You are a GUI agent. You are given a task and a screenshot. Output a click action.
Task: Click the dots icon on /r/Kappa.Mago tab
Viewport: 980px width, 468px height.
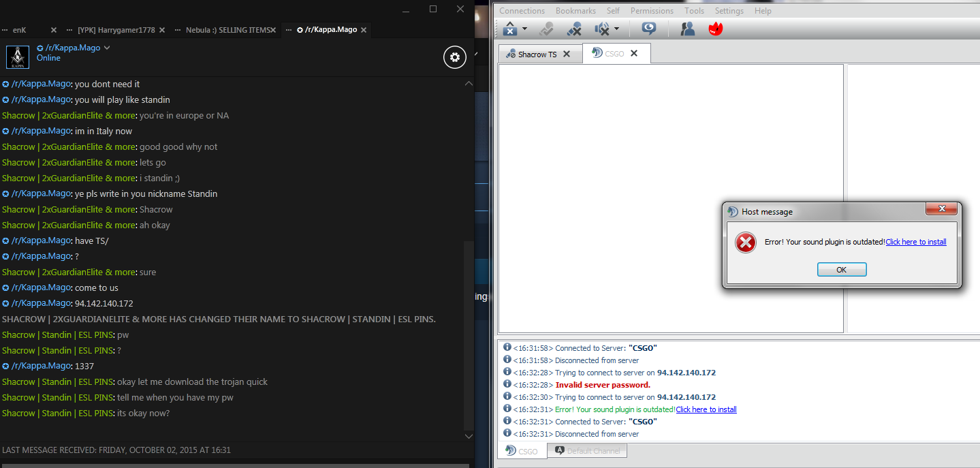click(289, 30)
